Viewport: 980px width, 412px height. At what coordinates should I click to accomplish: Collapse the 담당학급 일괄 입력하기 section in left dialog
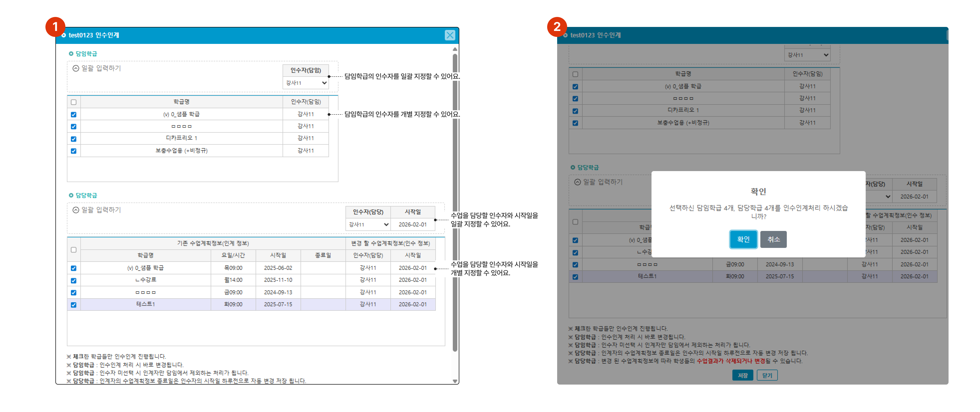(x=76, y=210)
